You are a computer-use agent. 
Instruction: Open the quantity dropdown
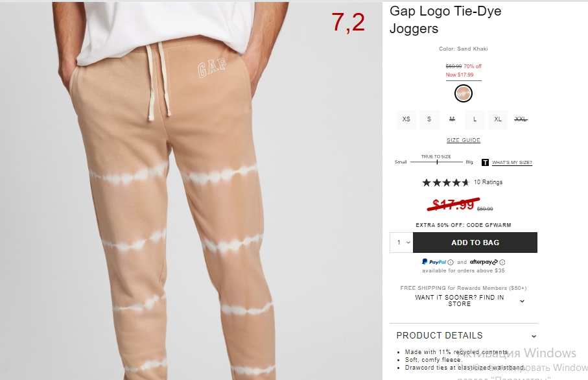(x=401, y=243)
